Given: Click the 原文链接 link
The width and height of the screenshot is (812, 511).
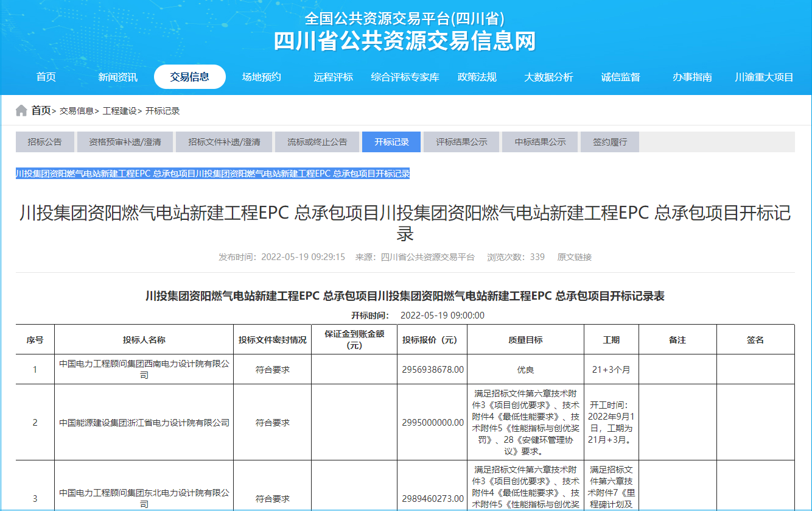Looking at the screenshot, I should (574, 257).
